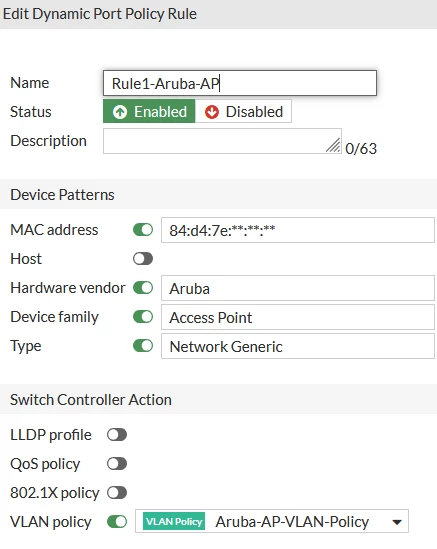Toggle the Device family switch

pyautogui.click(x=143, y=317)
